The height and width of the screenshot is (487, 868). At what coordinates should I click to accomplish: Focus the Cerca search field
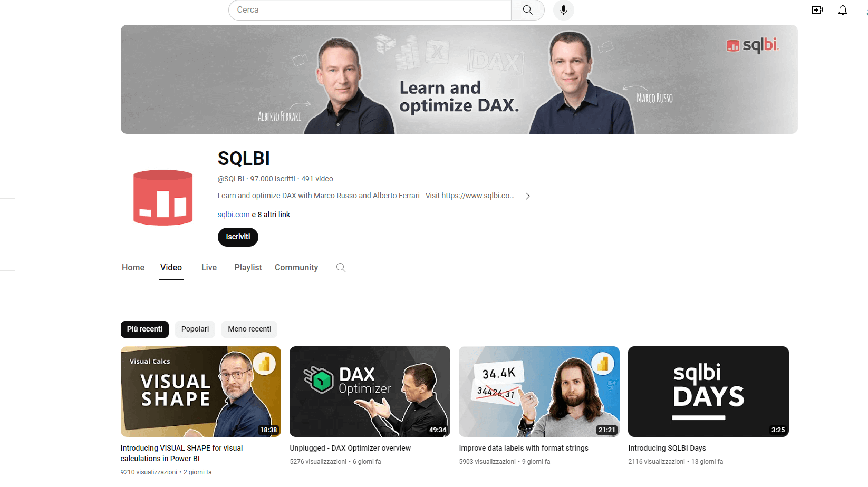click(x=370, y=10)
